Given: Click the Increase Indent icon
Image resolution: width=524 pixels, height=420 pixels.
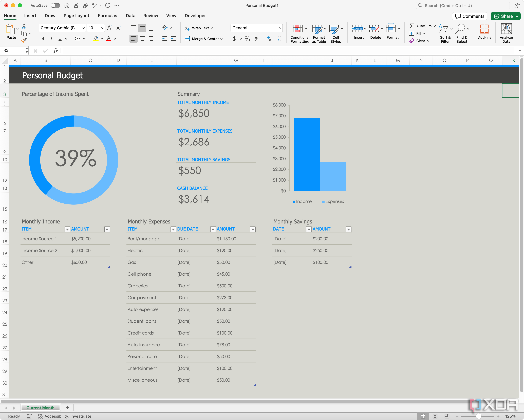Looking at the screenshot, I should click(174, 39).
